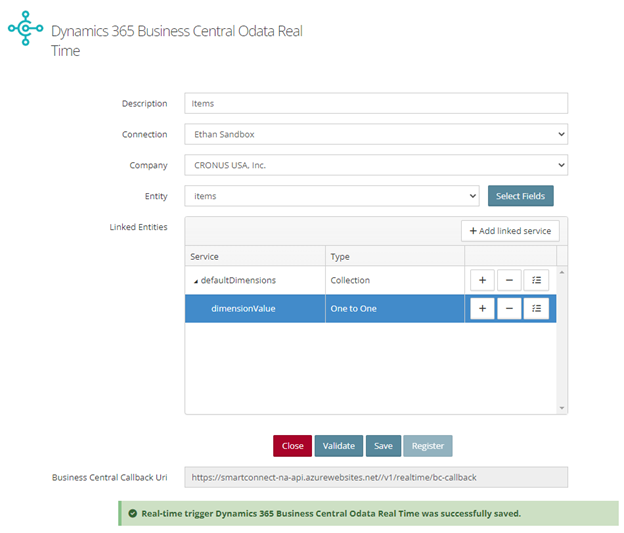This screenshot has height=533, width=624.
Task: Collapse the defaultDimensions tree node
Action: (196, 281)
